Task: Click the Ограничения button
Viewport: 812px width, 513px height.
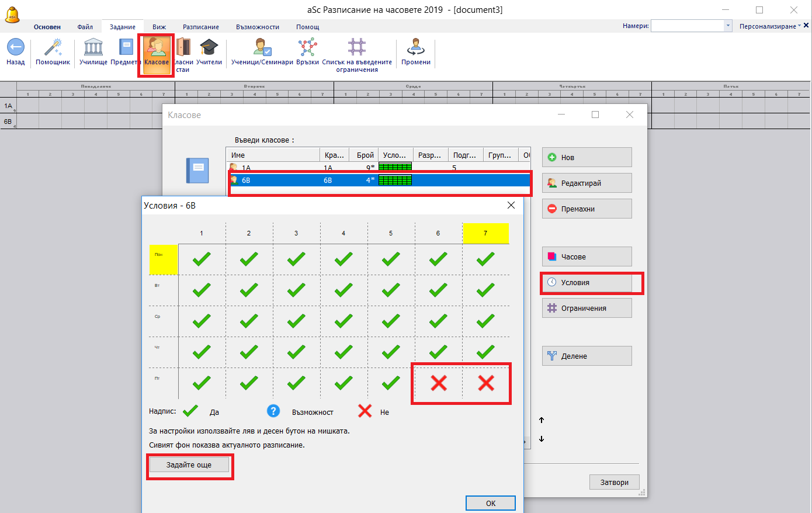Action: (x=587, y=308)
